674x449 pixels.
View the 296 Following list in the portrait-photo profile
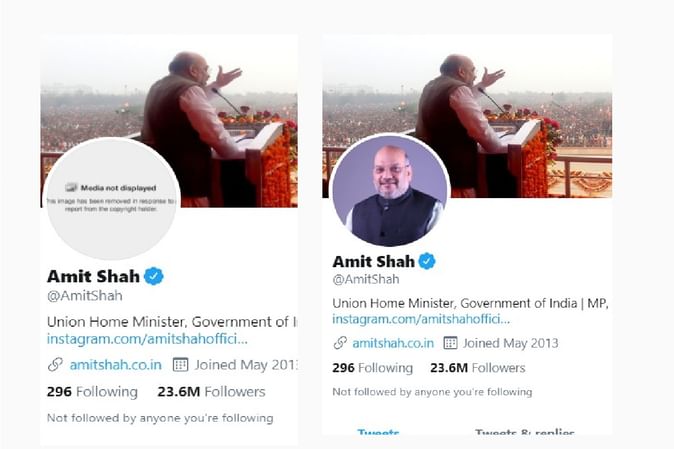point(372,368)
